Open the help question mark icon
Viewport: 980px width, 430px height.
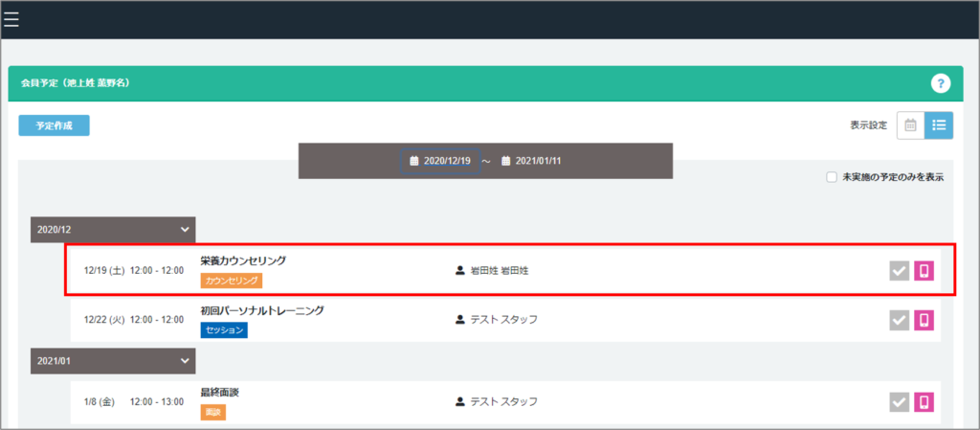coord(940,83)
